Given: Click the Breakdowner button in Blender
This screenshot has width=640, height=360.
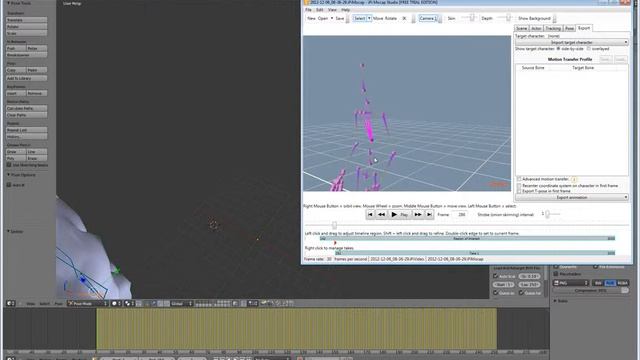Looking at the screenshot, I should point(27,55).
